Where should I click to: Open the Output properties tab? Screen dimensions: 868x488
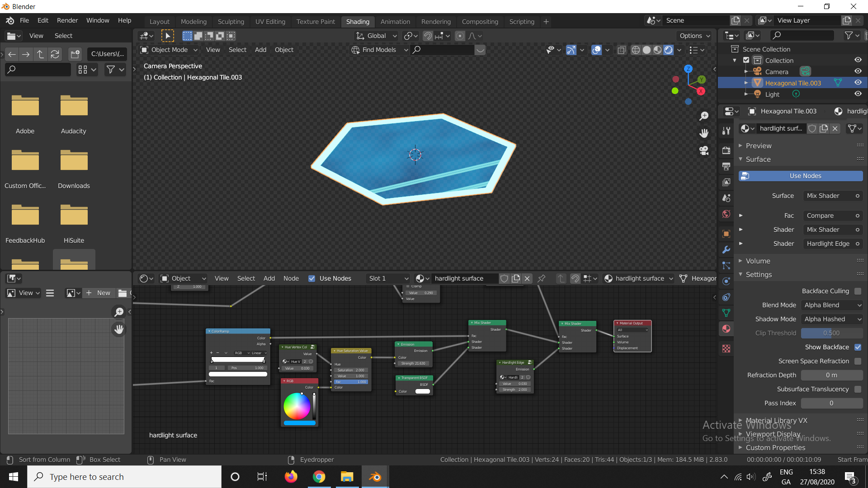[x=726, y=166]
